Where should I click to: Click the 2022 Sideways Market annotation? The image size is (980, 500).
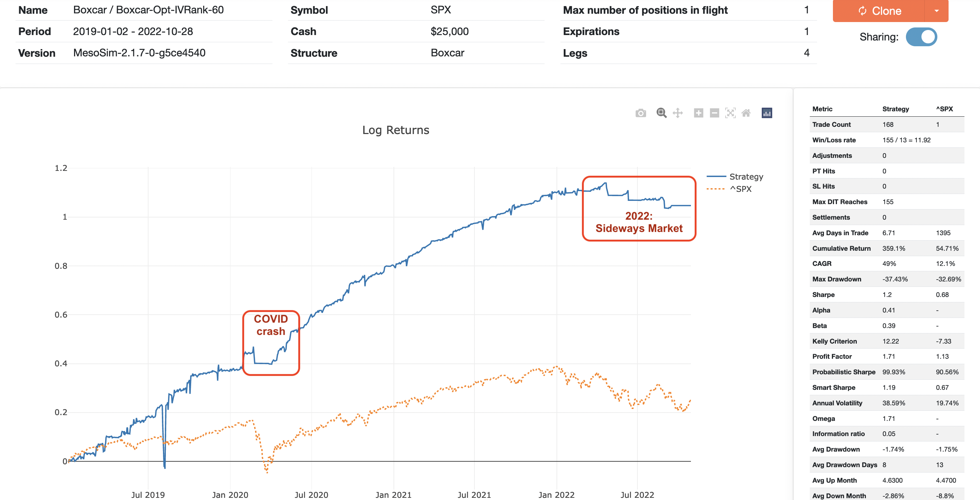coord(639,222)
